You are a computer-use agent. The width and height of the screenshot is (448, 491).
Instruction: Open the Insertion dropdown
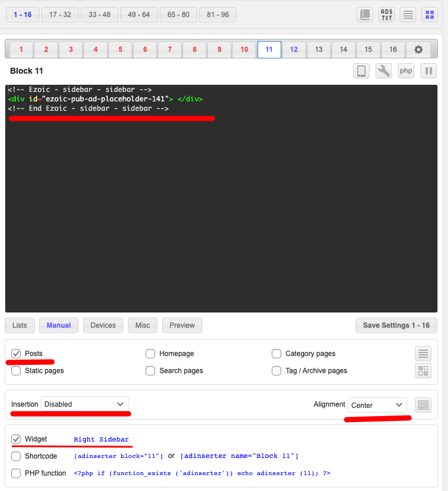click(x=85, y=404)
